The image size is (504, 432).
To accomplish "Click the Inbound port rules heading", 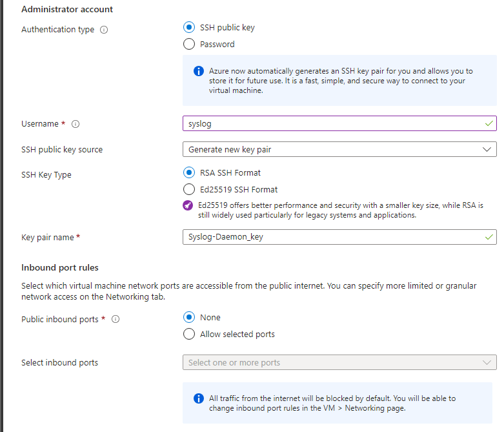I will pyautogui.click(x=59, y=267).
